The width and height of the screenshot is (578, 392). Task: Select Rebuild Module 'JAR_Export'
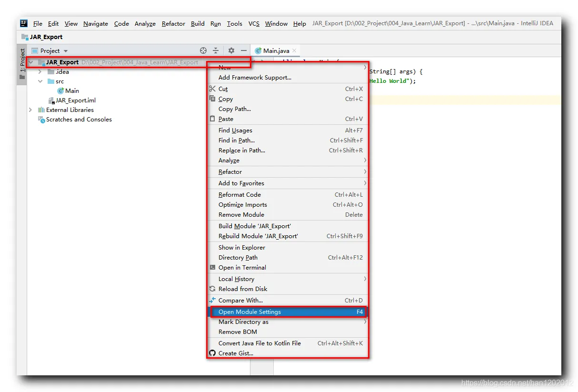tap(288, 236)
